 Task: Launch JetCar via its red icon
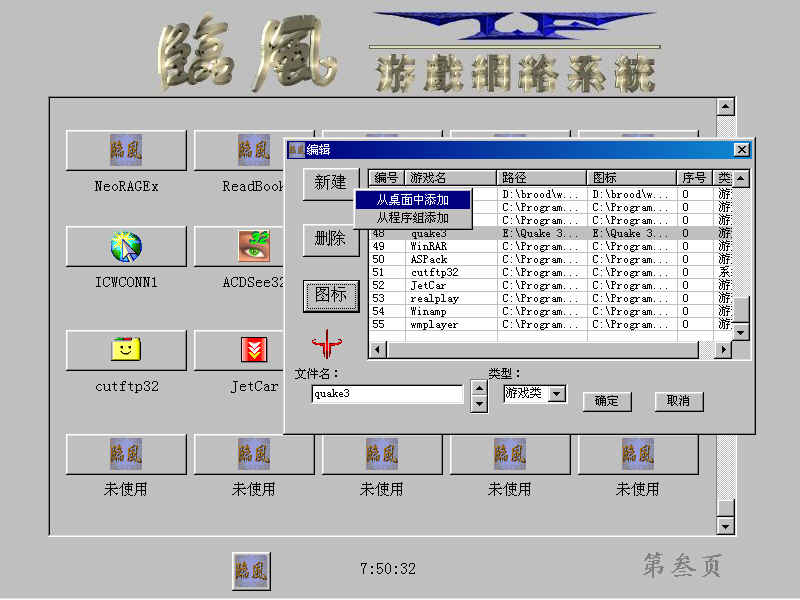(x=253, y=350)
